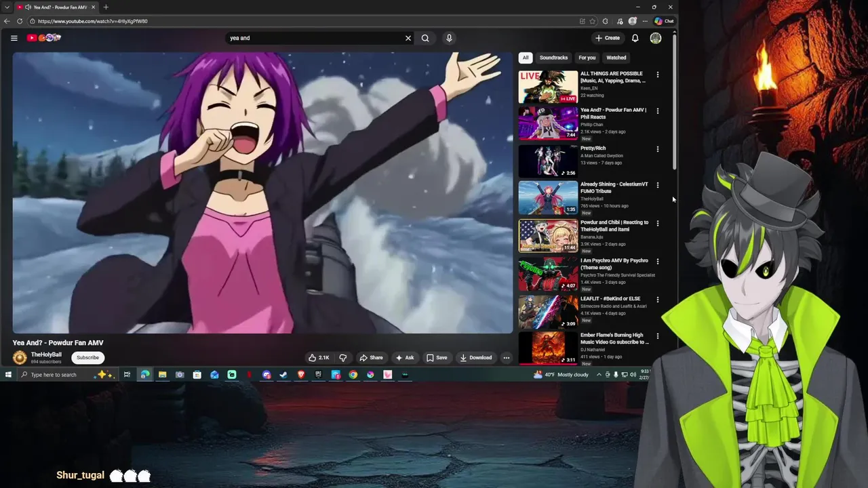Open I Am Psychro AMV thumbnail

pos(548,273)
